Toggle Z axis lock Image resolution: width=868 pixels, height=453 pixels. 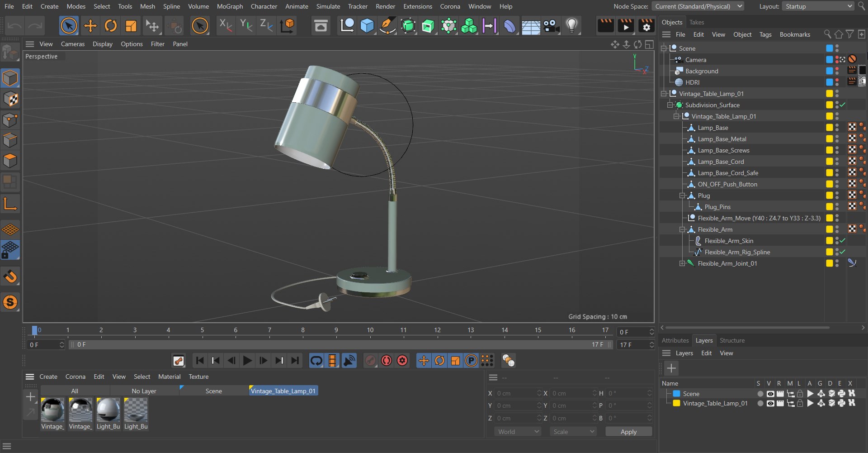(x=266, y=25)
